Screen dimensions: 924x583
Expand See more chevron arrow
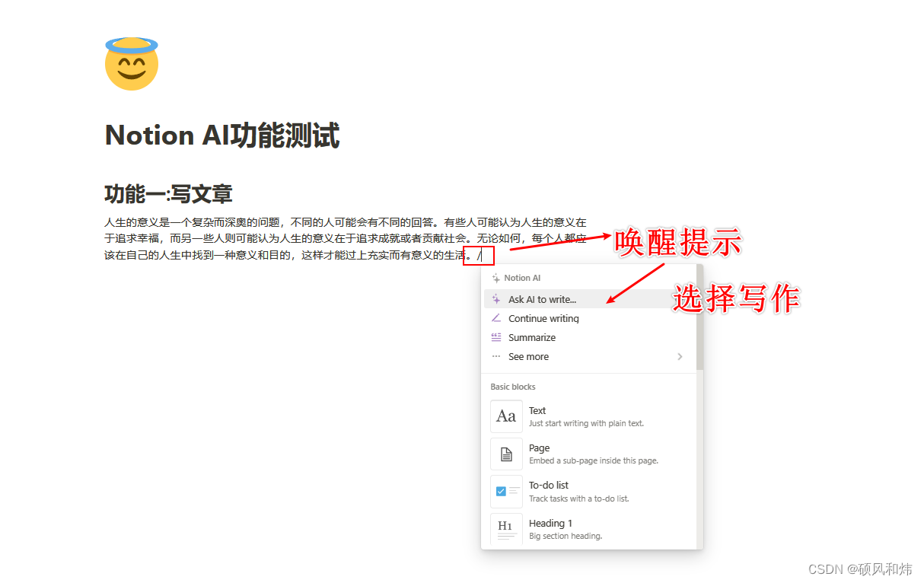point(680,356)
